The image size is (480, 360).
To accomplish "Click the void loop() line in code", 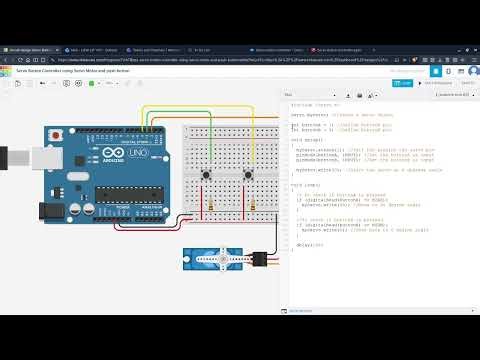I will 305,185.
